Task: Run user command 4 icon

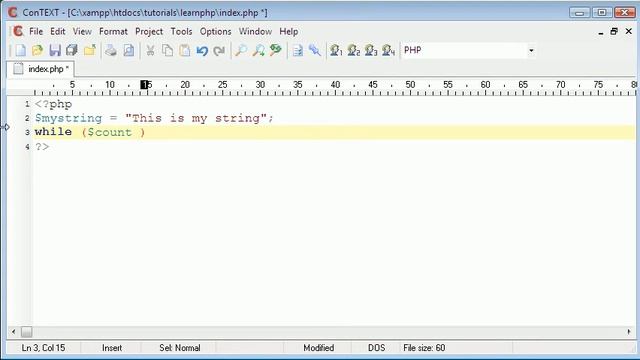Action: [x=388, y=50]
